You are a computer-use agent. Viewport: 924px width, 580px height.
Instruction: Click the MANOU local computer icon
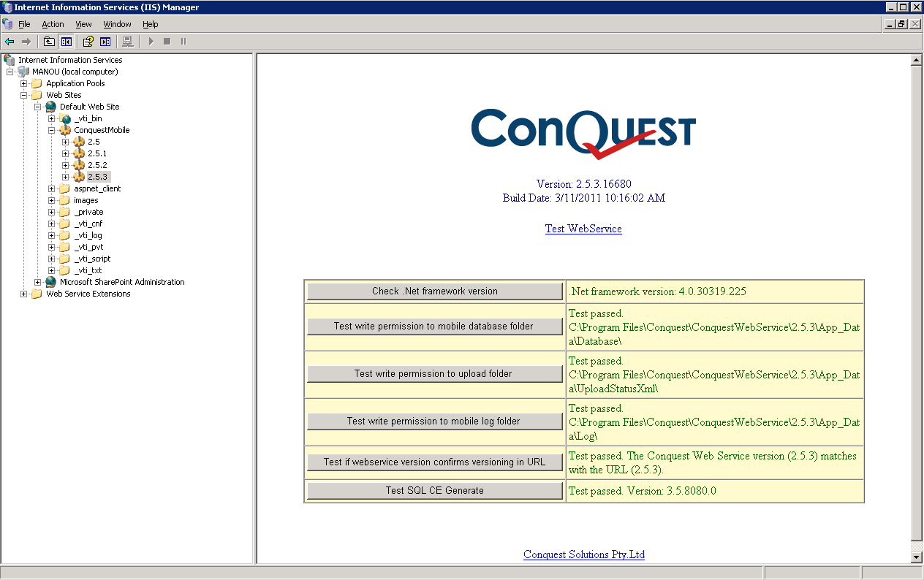pos(23,72)
